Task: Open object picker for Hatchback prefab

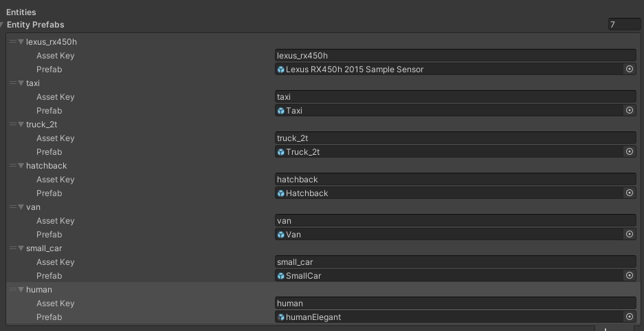Action: click(629, 193)
